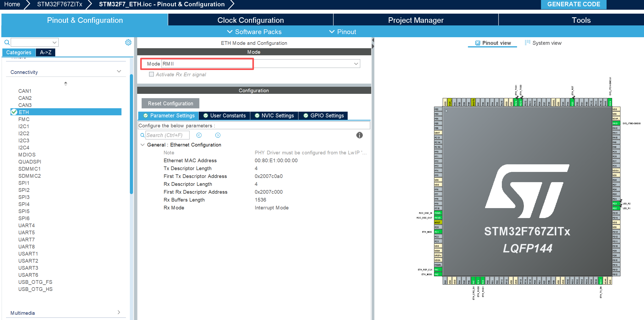Collapse the panel splitter arrow

(x=373, y=40)
